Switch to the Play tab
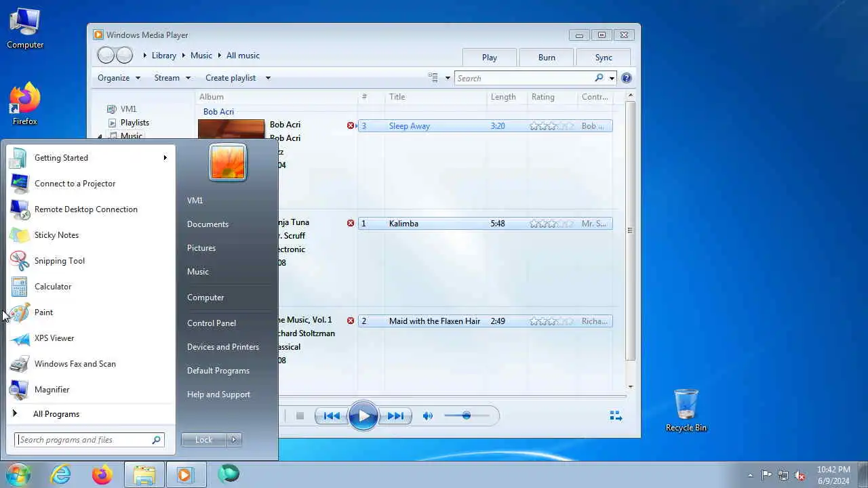 point(490,58)
